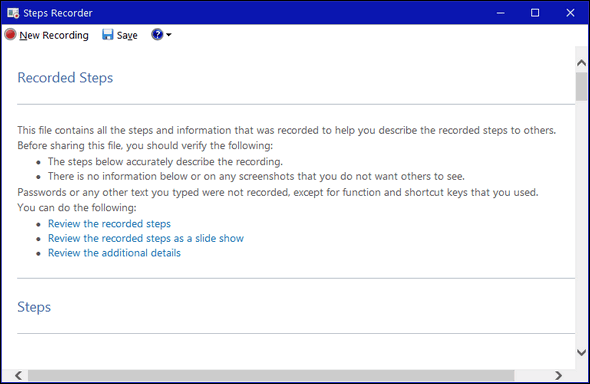The width and height of the screenshot is (590, 384).
Task: Click the horizontal scrollbar left arrow
Action: pyautogui.click(x=18, y=375)
